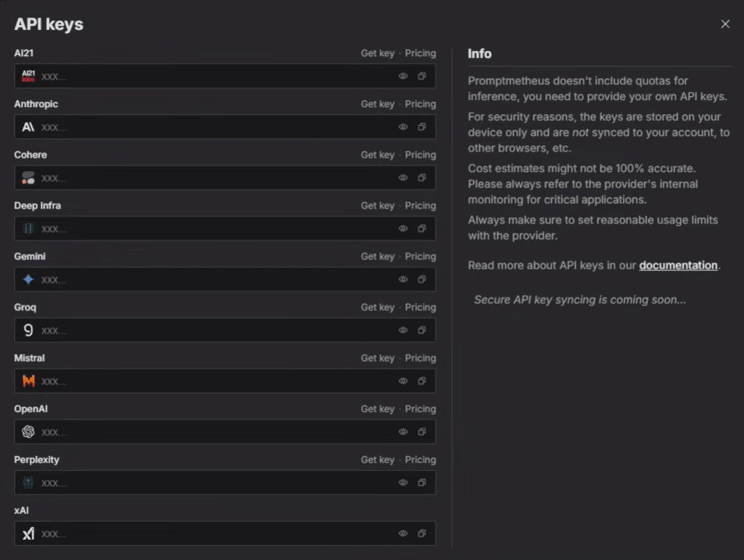Show the Perplexity key with eye icon
The width and height of the screenshot is (744, 560).
[403, 482]
